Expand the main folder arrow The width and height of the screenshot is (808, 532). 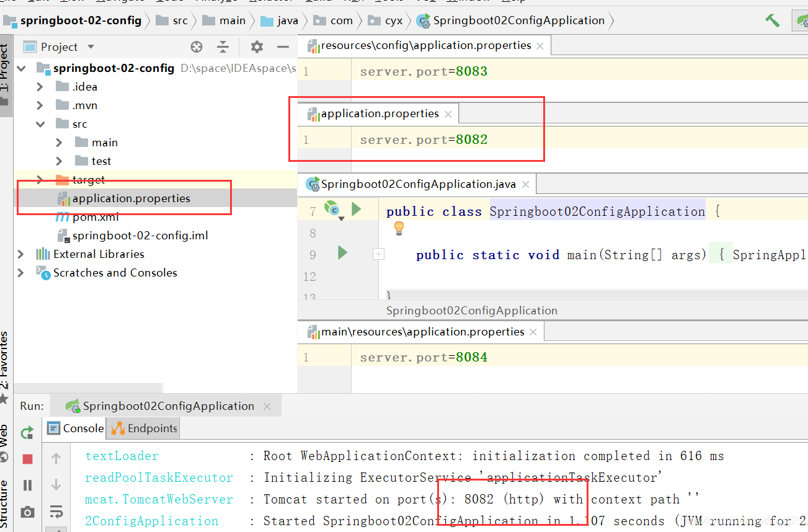[x=59, y=143]
